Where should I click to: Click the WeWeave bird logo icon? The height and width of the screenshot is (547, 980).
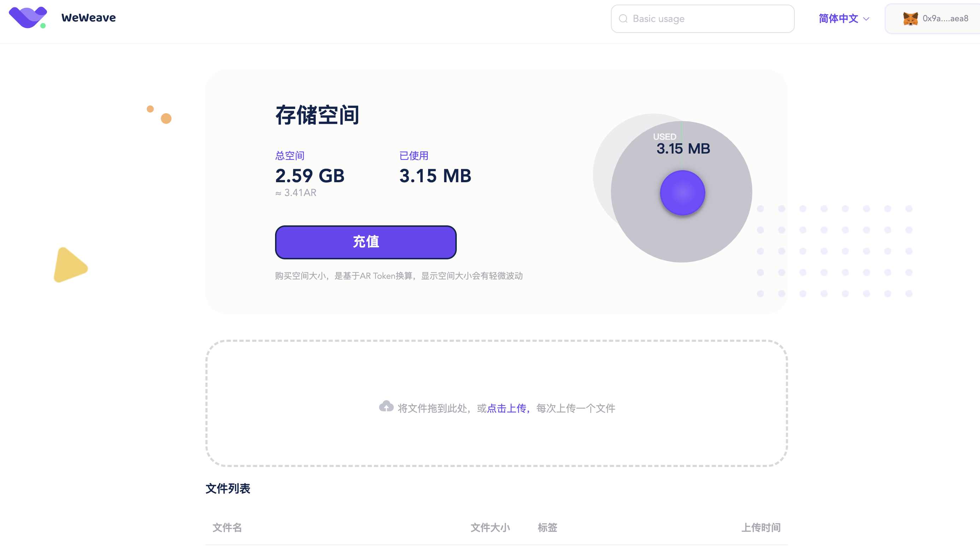click(x=28, y=17)
